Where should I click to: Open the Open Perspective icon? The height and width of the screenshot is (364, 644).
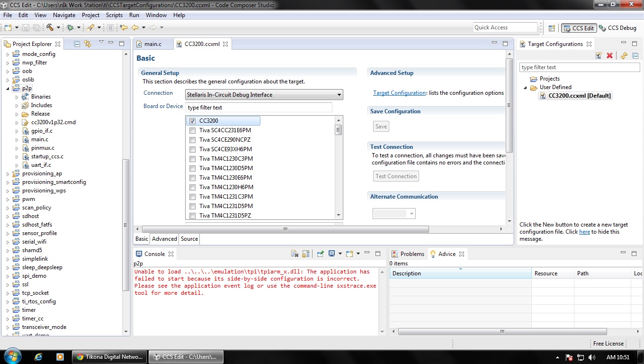(x=552, y=28)
